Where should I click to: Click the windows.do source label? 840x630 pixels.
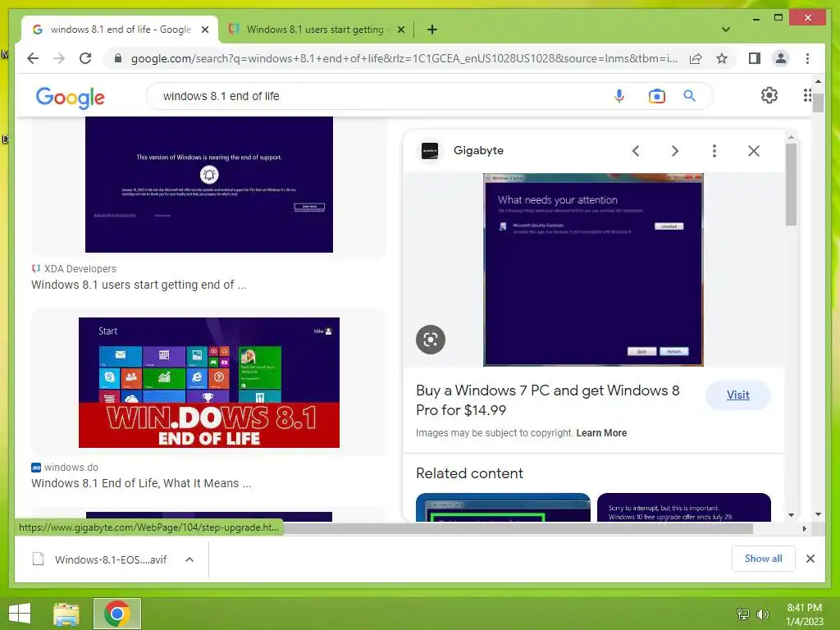click(x=71, y=467)
